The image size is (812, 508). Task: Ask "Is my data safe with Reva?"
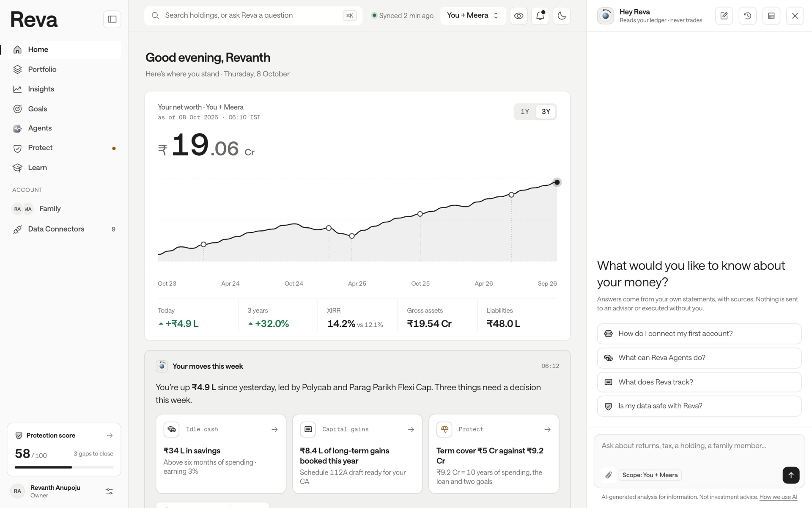click(699, 406)
